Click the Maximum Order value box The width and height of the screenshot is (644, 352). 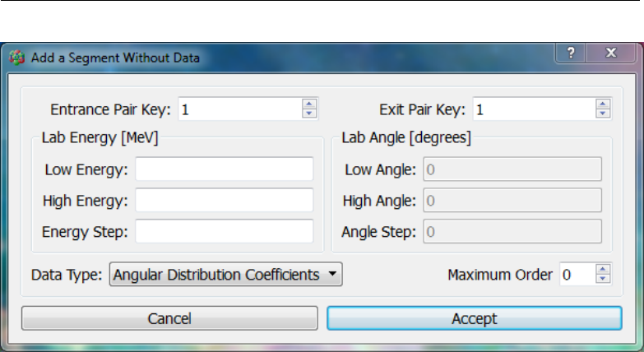pos(578,275)
